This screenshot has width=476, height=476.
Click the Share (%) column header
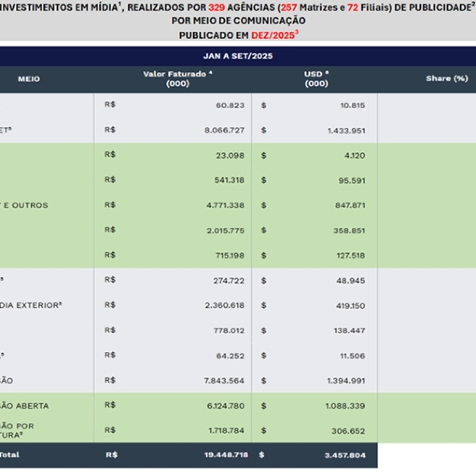point(447,79)
